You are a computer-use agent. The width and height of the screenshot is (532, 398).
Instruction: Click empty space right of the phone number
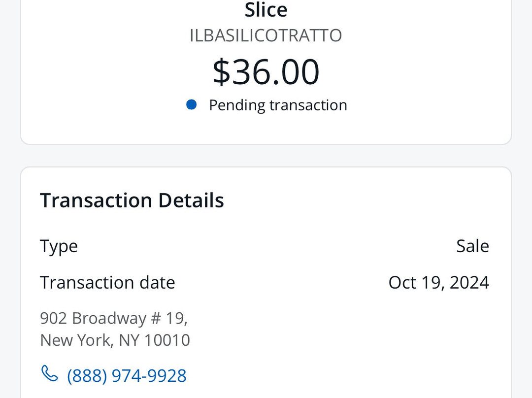coord(345,376)
